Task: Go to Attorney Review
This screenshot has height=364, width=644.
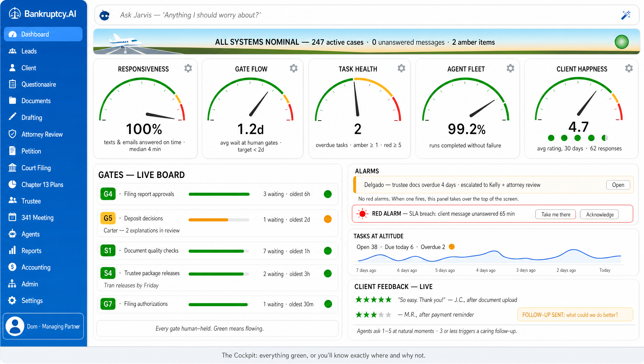Action: tap(43, 134)
